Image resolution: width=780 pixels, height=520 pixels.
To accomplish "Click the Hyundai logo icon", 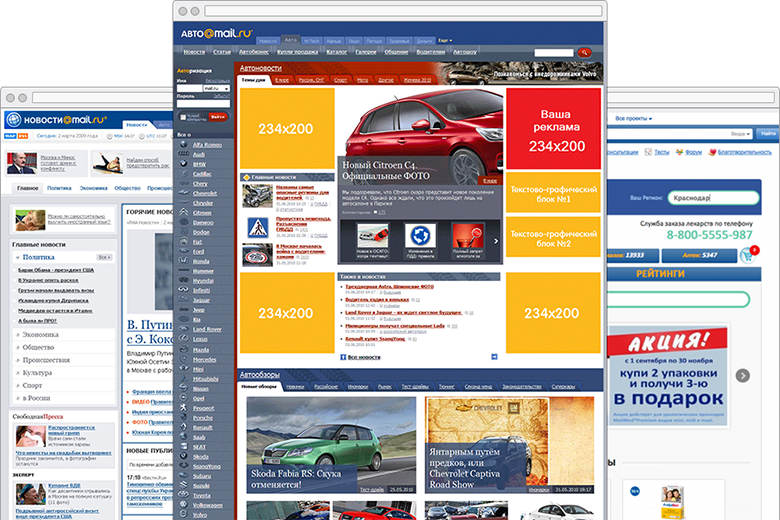I will (184, 280).
